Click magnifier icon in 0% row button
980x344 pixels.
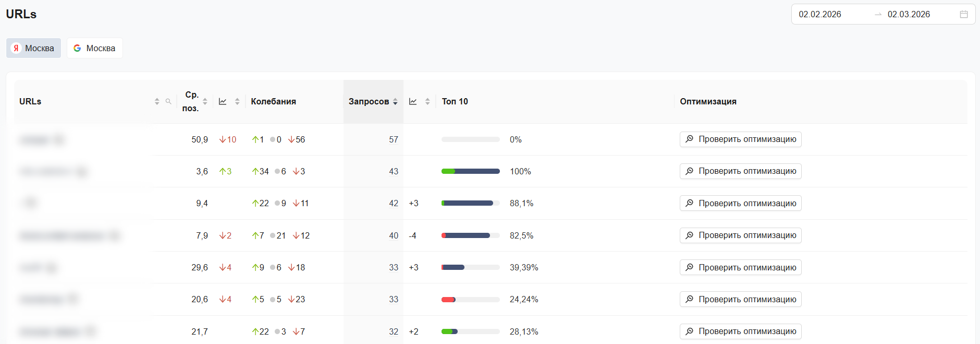tap(690, 139)
